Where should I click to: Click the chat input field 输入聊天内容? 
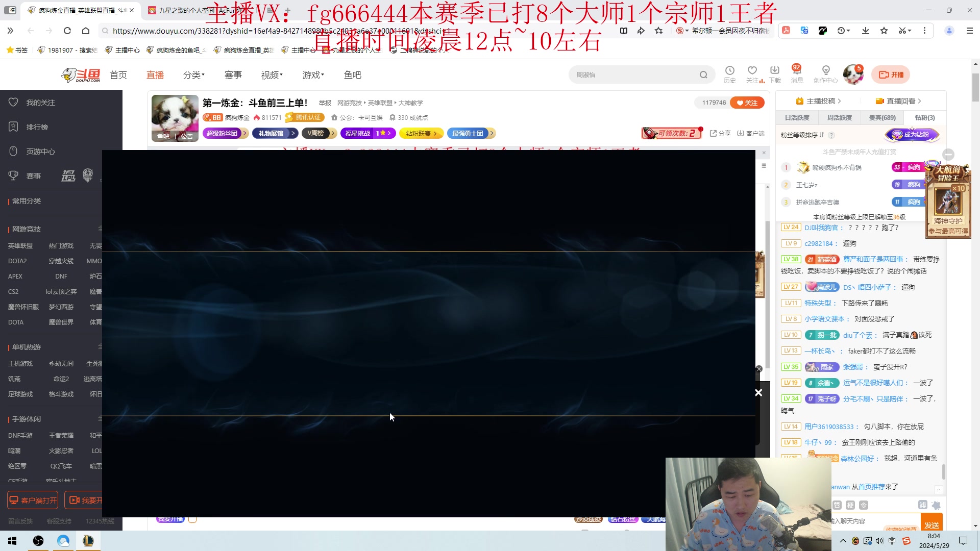[874, 521]
